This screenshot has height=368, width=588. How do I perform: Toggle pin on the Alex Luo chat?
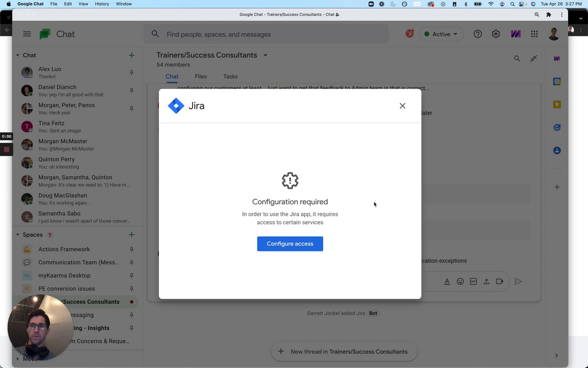point(131,73)
